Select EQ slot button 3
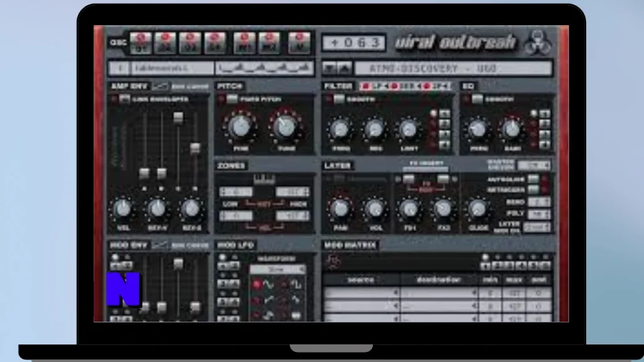The image size is (644, 362). pos(545,134)
